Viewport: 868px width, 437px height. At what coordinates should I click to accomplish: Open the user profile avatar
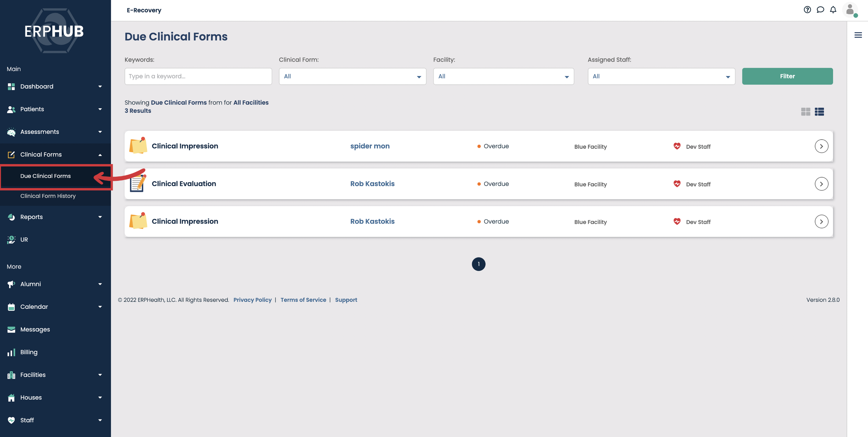850,10
